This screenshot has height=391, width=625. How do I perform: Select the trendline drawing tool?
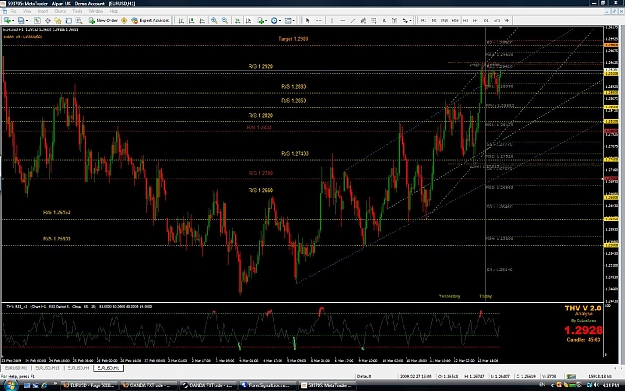click(x=353, y=20)
